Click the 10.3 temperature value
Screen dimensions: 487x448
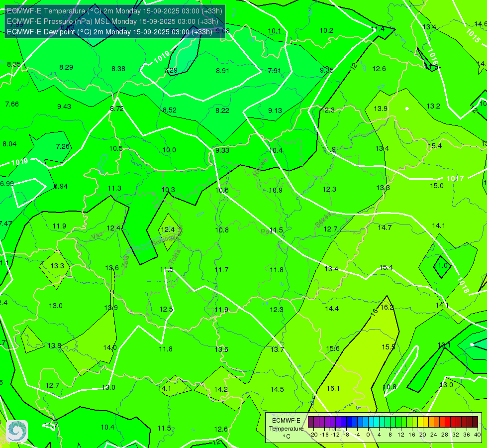168,190
